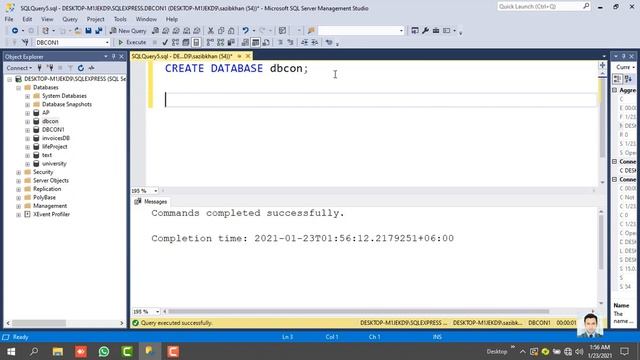Pin the Object Explorer panel with Auto Hide
640x360 pixels.
pyautogui.click(x=113, y=56)
